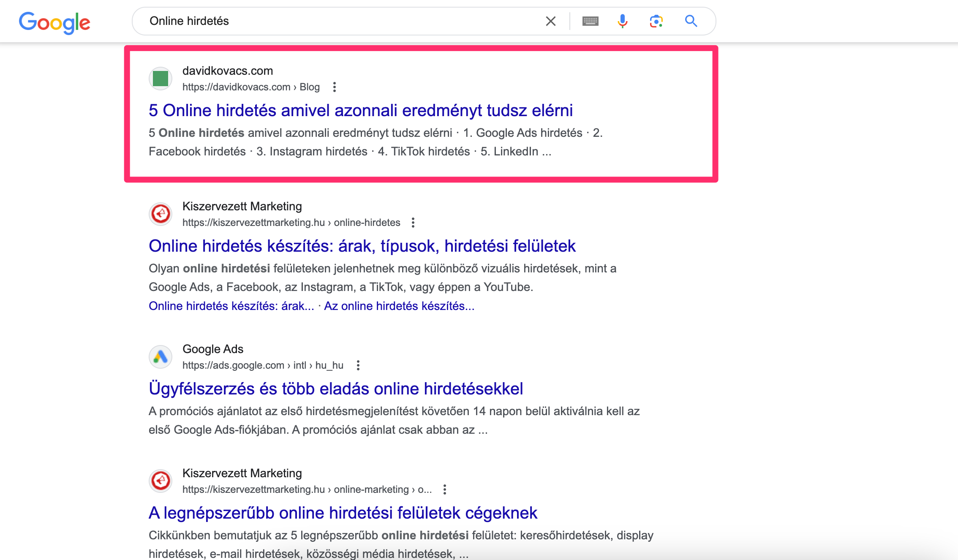Click the ads.google.com › intl › hu_hu URL

tap(263, 365)
